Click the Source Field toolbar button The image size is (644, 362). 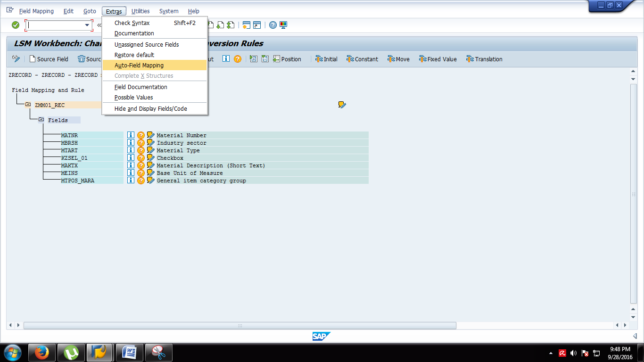coord(49,59)
